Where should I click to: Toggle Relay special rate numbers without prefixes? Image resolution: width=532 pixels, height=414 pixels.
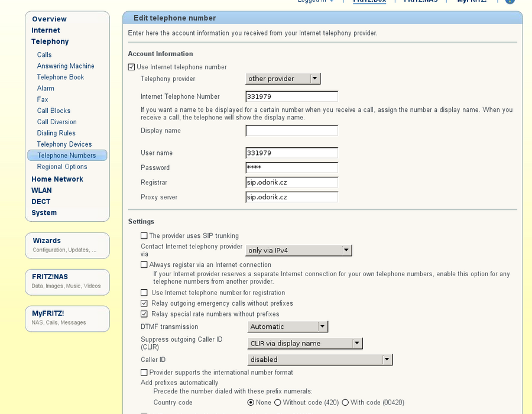point(144,314)
